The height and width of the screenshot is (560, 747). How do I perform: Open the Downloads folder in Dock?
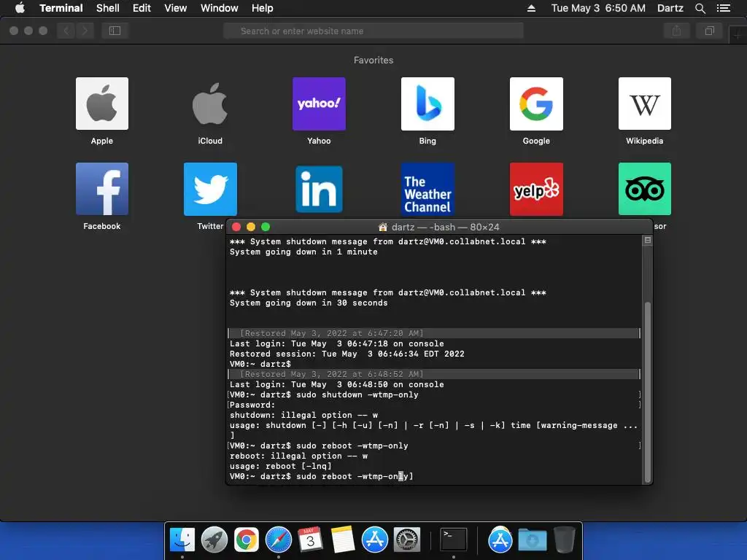532,540
